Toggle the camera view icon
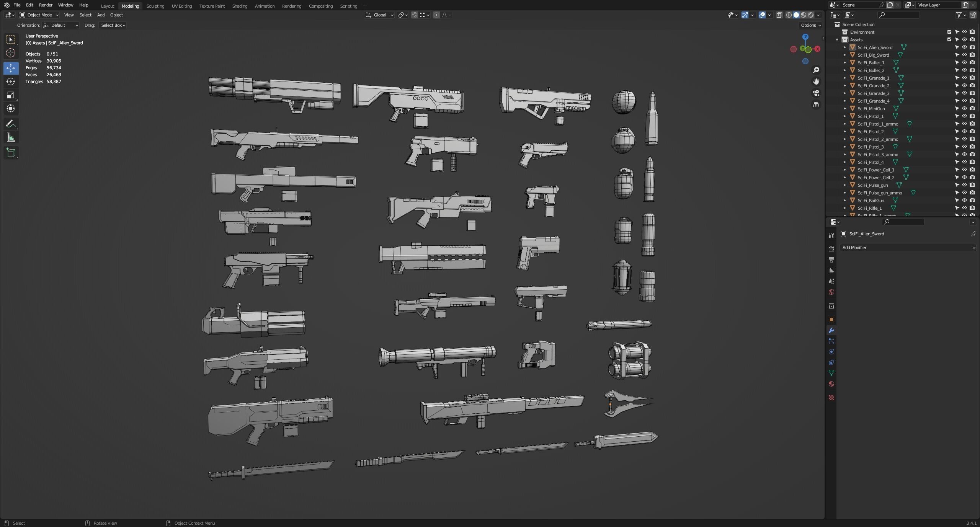This screenshot has height=527, width=980. [816, 93]
